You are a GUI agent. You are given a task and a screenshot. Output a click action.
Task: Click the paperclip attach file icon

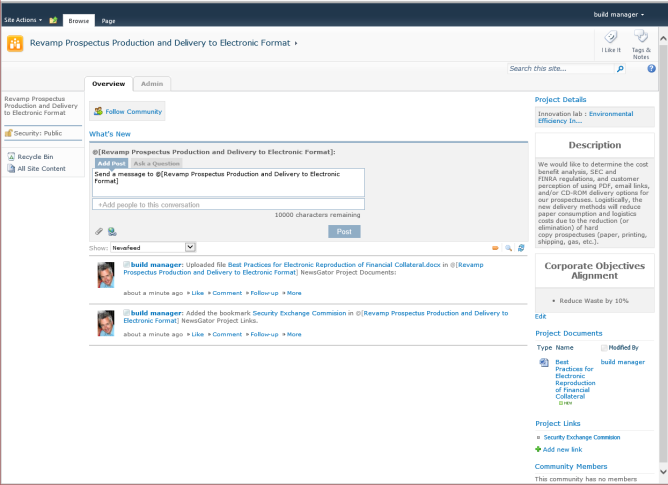(99, 231)
